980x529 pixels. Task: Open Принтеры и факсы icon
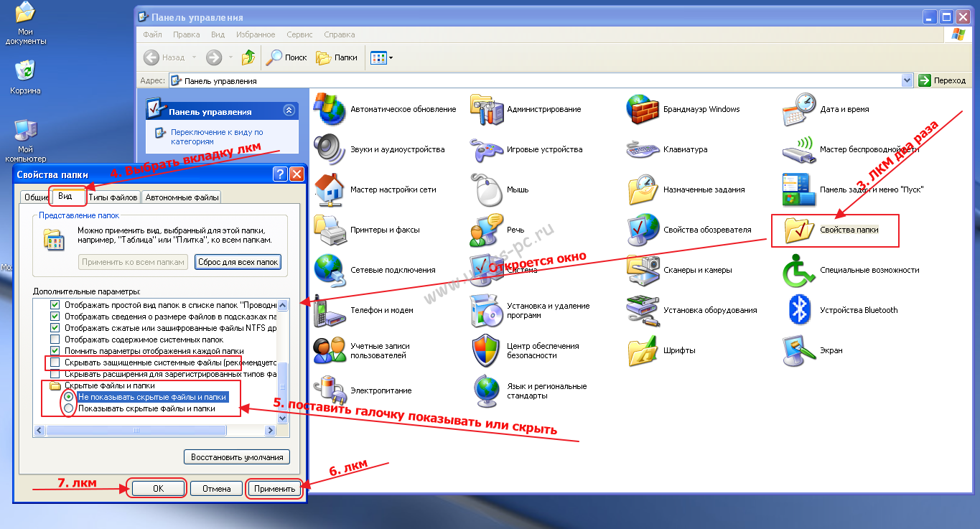pos(330,230)
